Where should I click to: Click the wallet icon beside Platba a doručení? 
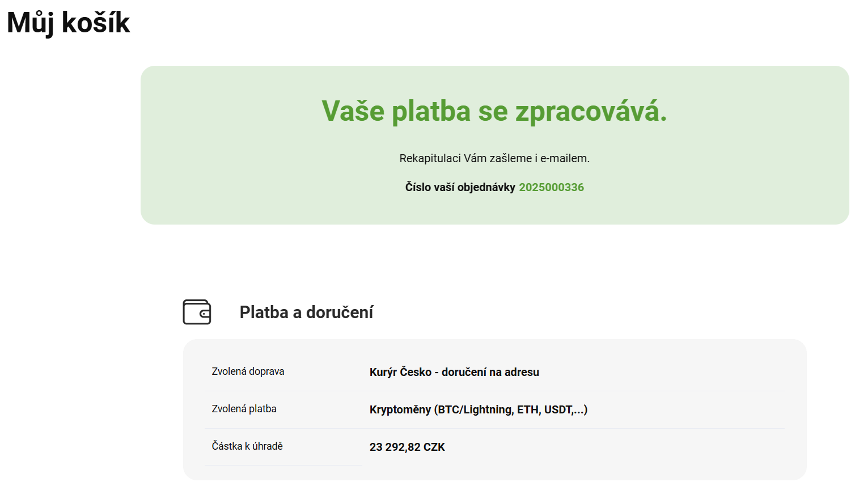(197, 312)
